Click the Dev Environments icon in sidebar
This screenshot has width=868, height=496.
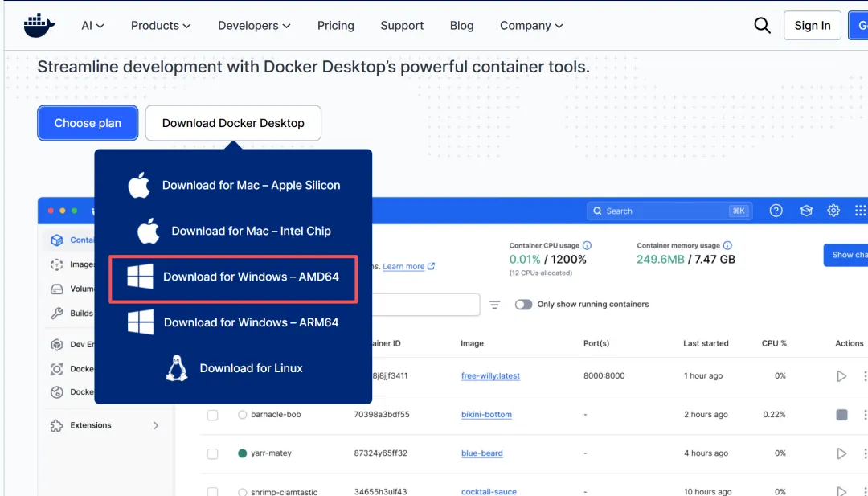(56, 344)
